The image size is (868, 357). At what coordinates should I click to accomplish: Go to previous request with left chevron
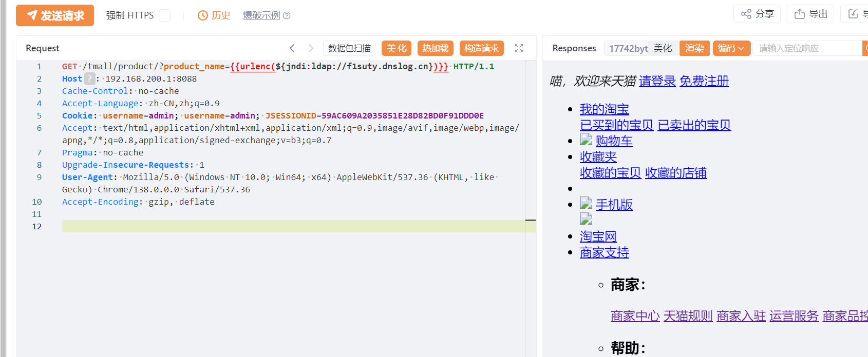click(x=292, y=48)
